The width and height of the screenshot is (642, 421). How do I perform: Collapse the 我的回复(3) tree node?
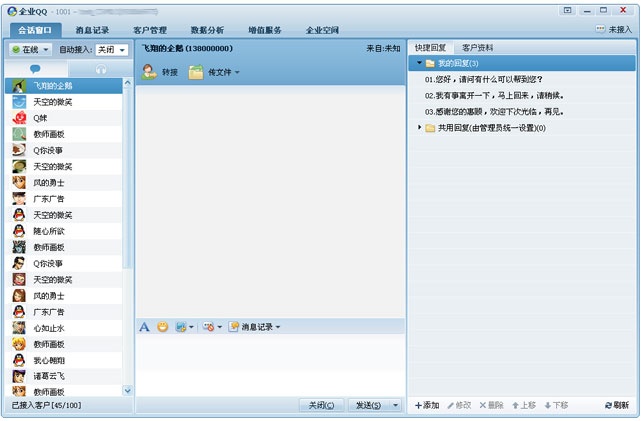(419, 63)
